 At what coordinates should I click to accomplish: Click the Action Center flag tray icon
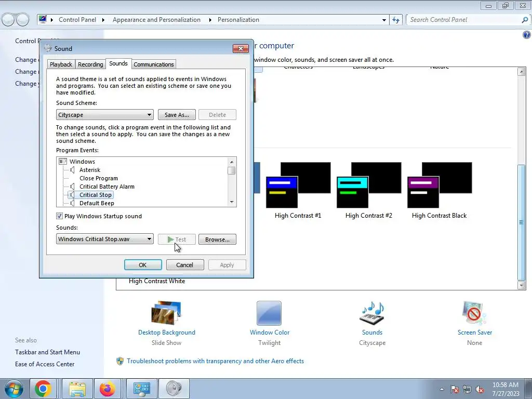[455, 389]
